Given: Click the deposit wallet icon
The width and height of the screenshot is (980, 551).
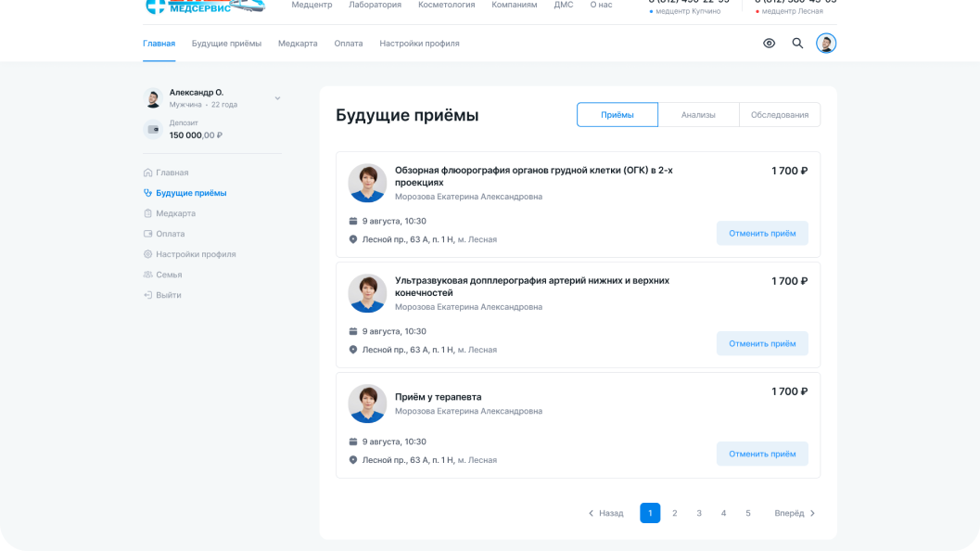Looking at the screenshot, I should point(153,130).
